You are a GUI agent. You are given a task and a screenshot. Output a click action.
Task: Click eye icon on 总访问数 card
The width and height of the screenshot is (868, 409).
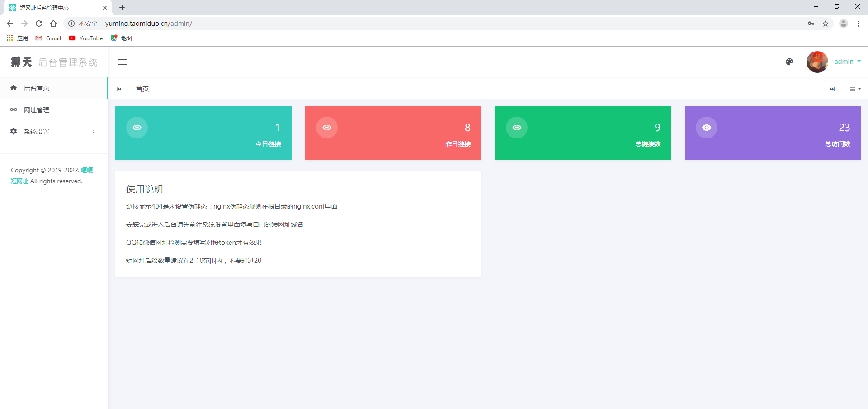click(707, 128)
